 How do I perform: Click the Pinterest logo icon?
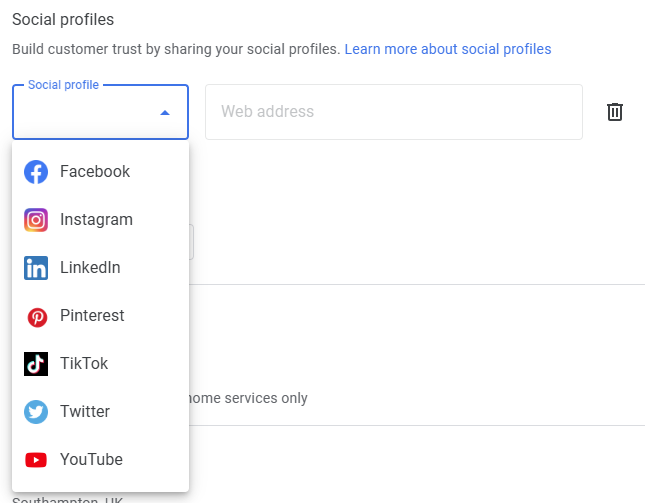click(x=36, y=316)
